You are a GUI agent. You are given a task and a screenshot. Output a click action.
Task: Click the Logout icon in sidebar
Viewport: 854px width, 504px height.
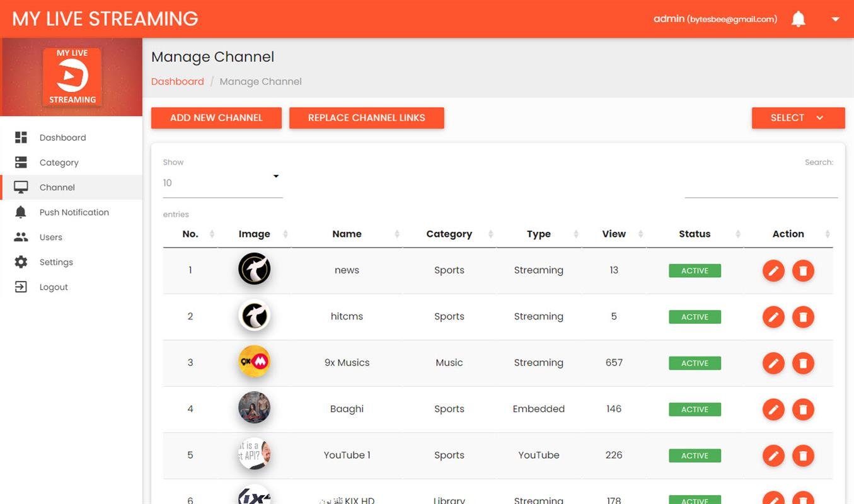click(x=21, y=287)
